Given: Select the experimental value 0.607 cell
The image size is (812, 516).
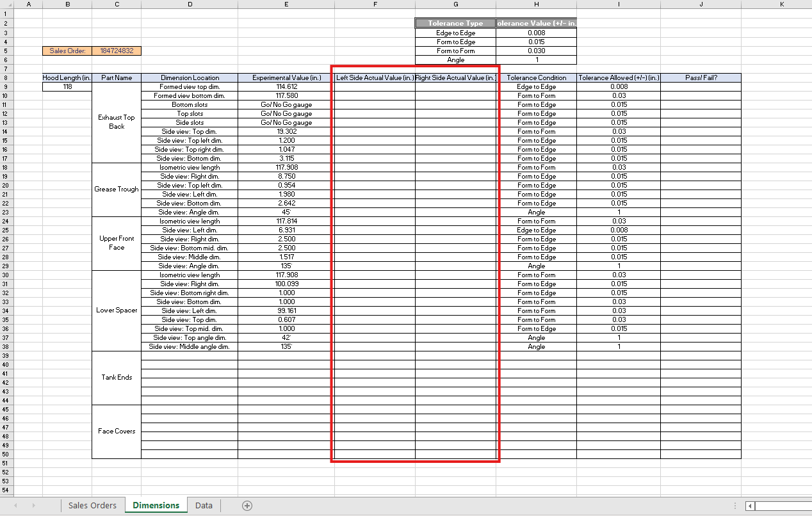Looking at the screenshot, I should click(286, 319).
